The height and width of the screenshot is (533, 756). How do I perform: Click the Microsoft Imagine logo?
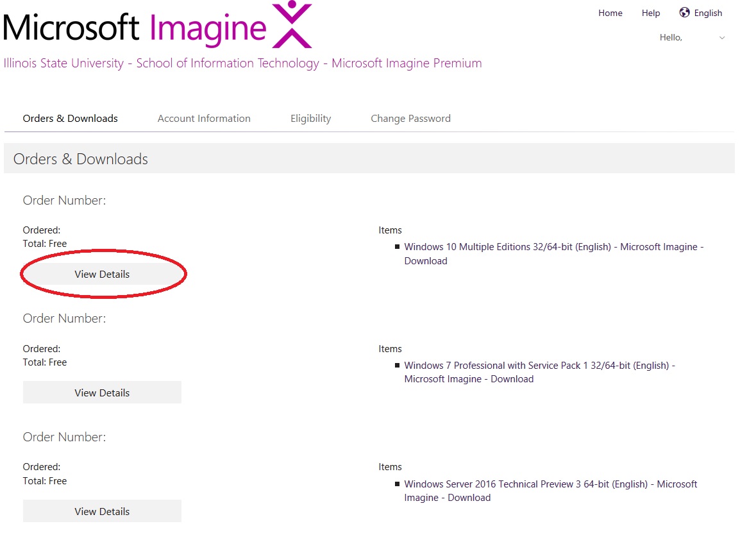coord(158,25)
